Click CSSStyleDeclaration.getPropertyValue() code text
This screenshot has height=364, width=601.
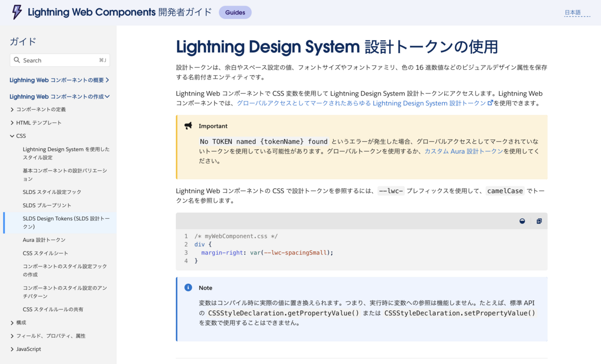tap(283, 313)
